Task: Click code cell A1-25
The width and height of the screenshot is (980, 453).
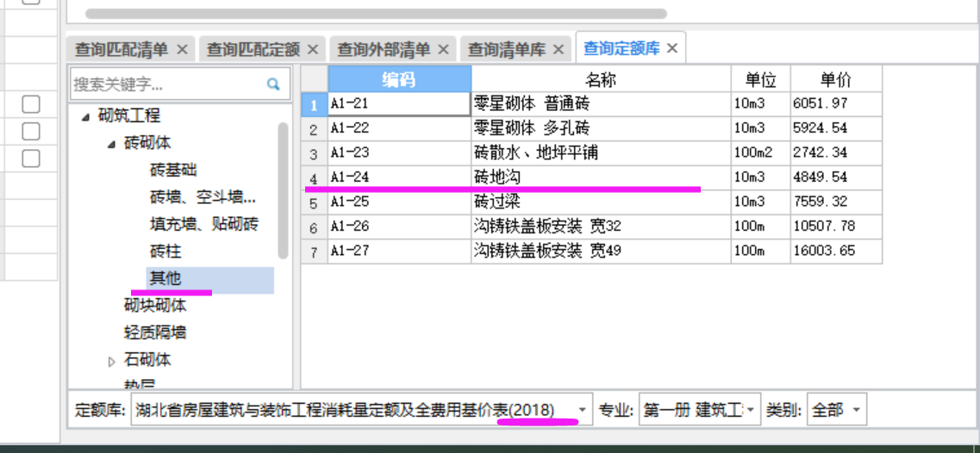Action: click(399, 202)
